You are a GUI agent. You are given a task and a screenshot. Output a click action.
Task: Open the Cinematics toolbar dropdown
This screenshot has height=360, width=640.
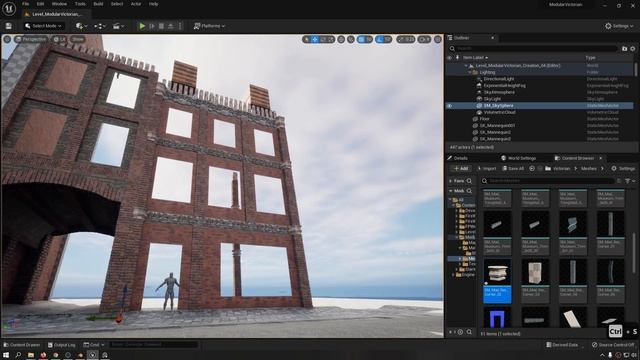(x=118, y=26)
